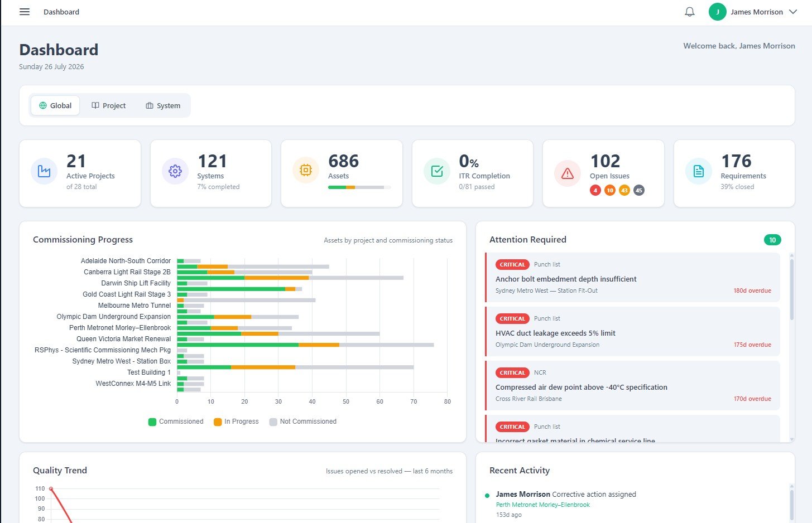Open the hamburger navigation menu
The height and width of the screenshot is (523, 812).
click(25, 12)
